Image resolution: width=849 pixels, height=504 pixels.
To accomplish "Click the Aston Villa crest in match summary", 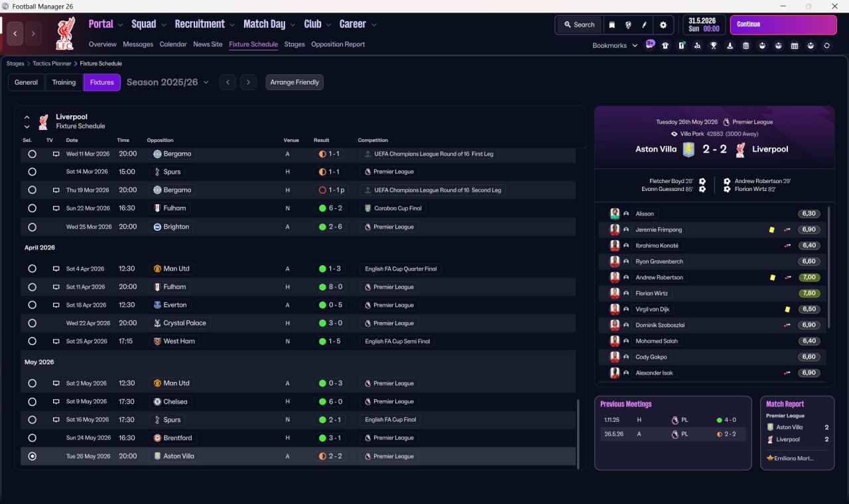I will [x=688, y=149].
